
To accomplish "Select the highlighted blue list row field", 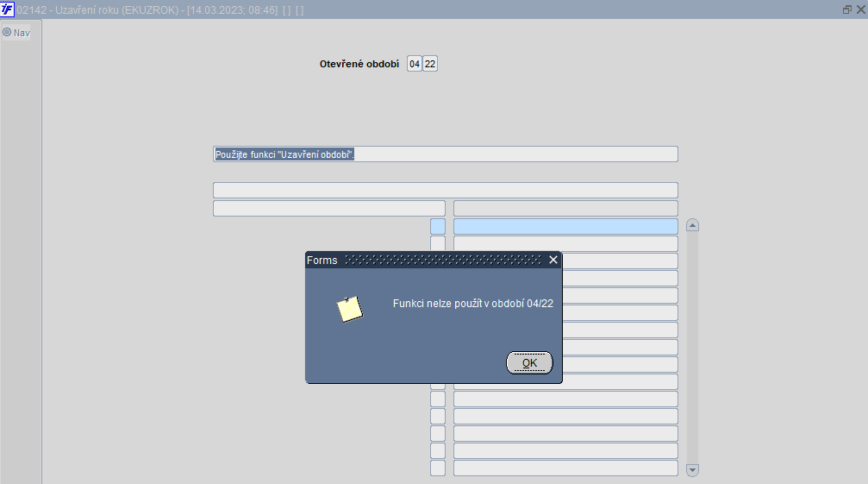I will (x=565, y=227).
